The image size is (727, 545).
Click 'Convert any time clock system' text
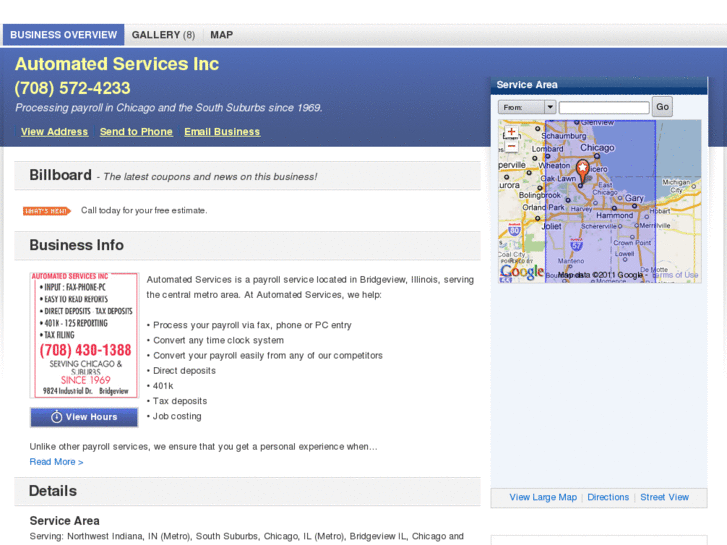coord(218,340)
